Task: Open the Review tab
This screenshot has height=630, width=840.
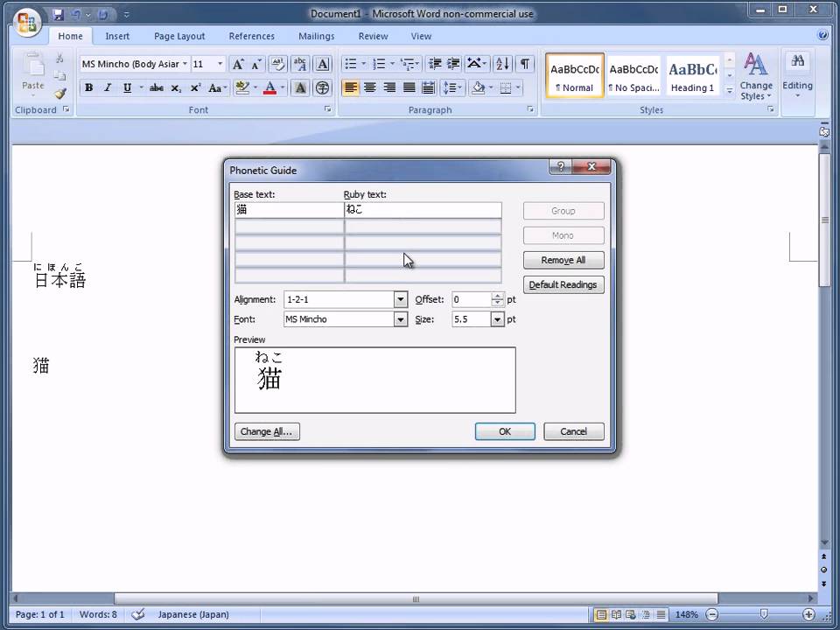Action: point(374,36)
